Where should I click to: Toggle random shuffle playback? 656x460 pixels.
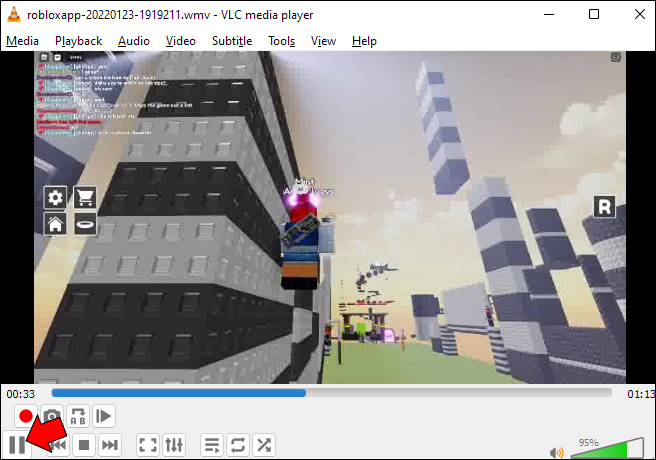[264, 445]
